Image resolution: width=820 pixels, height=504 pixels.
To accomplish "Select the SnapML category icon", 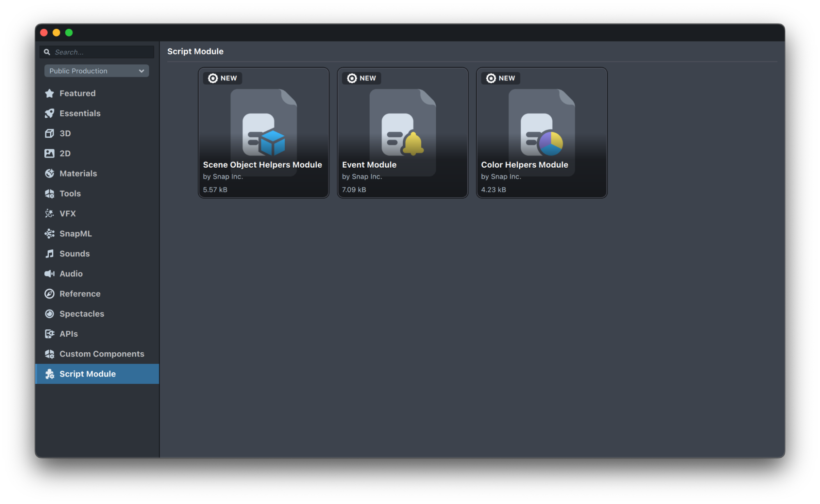I will click(50, 234).
